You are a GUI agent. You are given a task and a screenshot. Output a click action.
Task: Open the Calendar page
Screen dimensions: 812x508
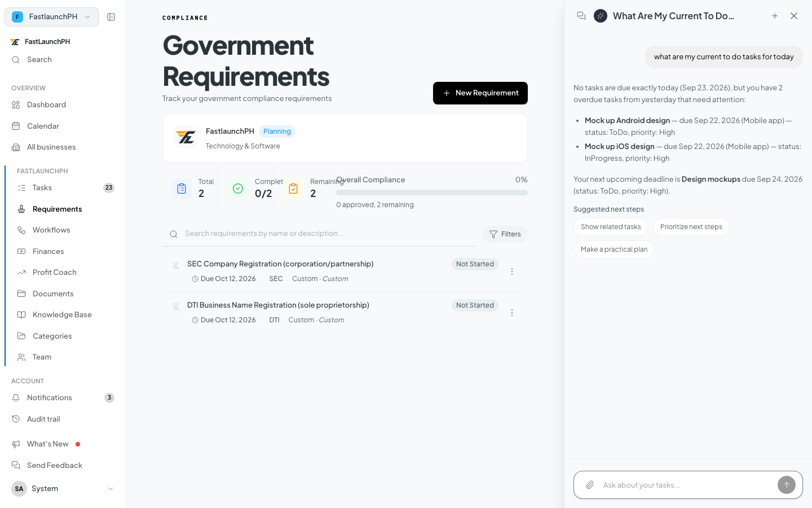(63, 126)
